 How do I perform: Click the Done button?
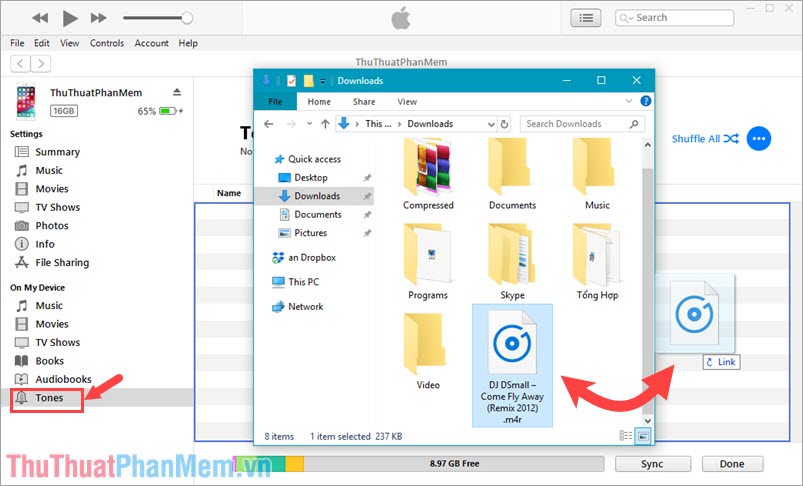tap(732, 464)
